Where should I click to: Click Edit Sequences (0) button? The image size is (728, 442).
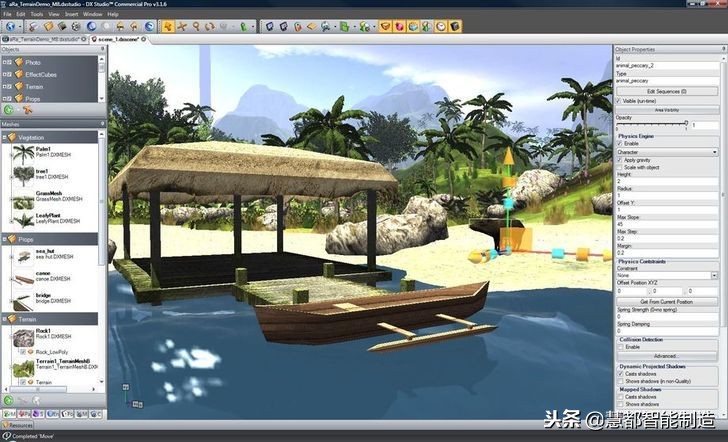coord(667,91)
